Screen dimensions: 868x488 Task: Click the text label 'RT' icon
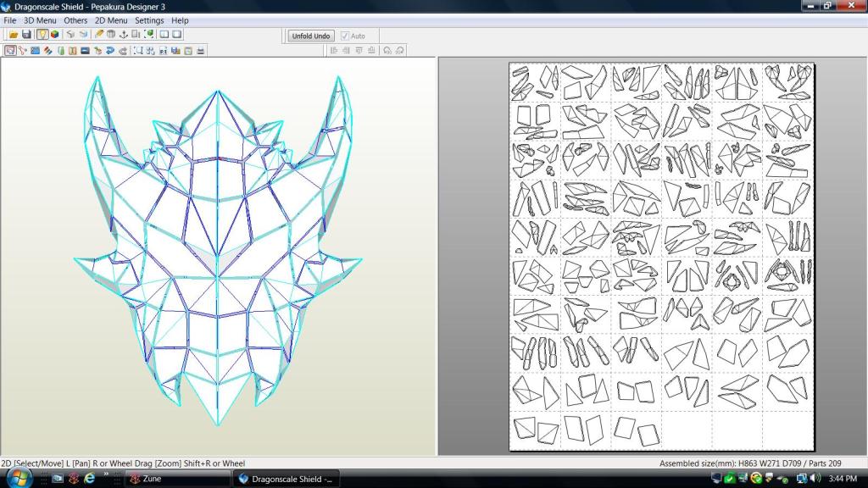[x=164, y=50]
